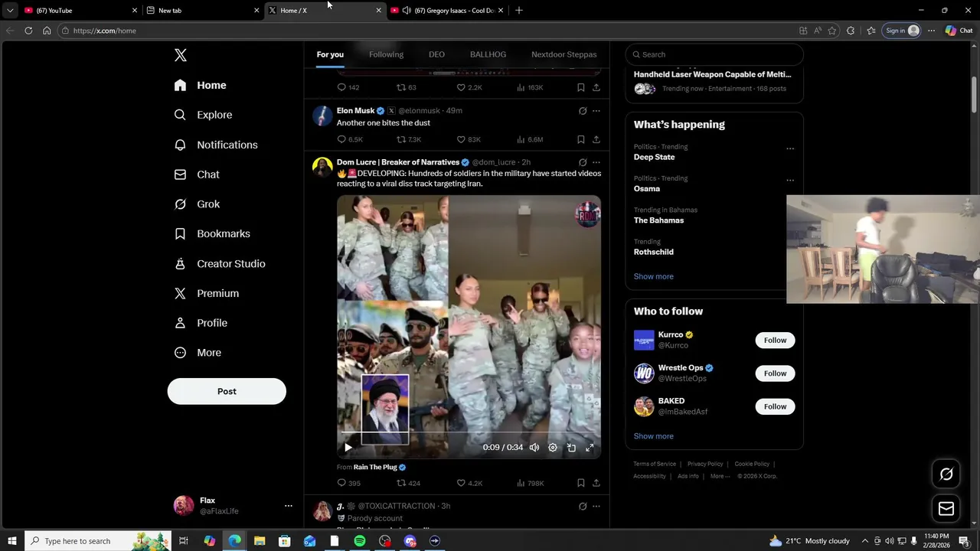980x551 pixels.
Task: Open Spotify from the Windows taskbar
Action: coord(360,541)
